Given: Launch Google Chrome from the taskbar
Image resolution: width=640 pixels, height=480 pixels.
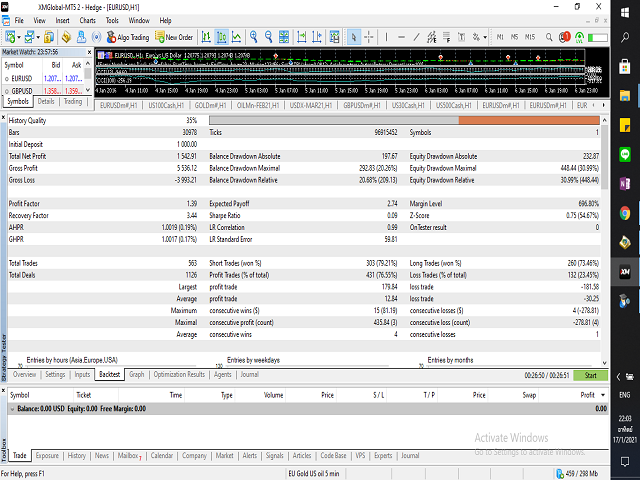Looking at the screenshot, I should coord(624,213).
